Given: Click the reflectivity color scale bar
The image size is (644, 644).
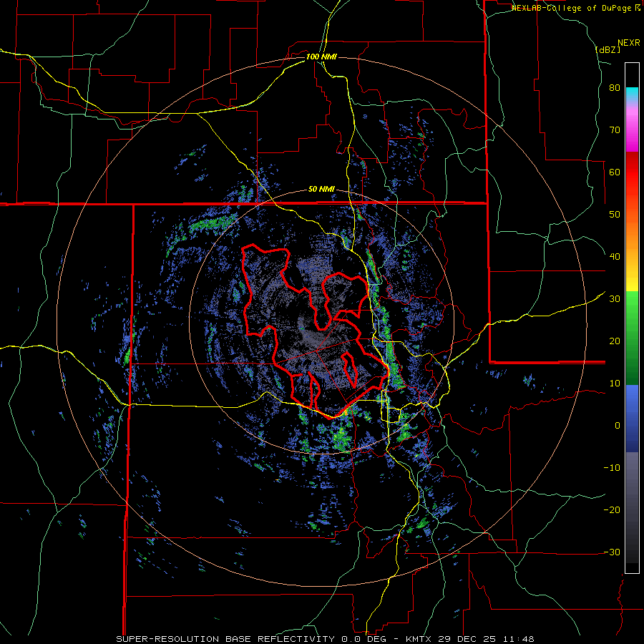Looking at the screenshot, I should [x=632, y=318].
